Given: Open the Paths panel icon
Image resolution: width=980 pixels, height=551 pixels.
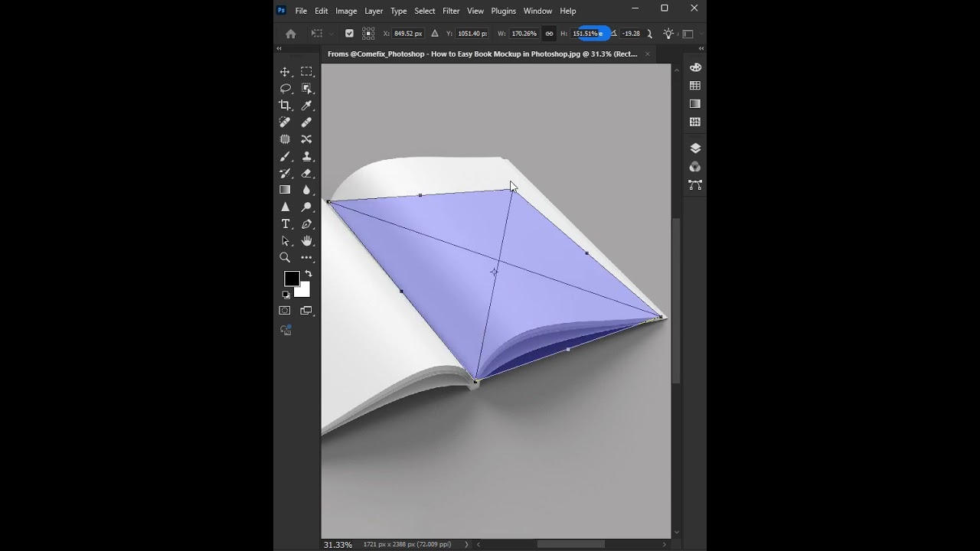Looking at the screenshot, I should pyautogui.click(x=695, y=185).
